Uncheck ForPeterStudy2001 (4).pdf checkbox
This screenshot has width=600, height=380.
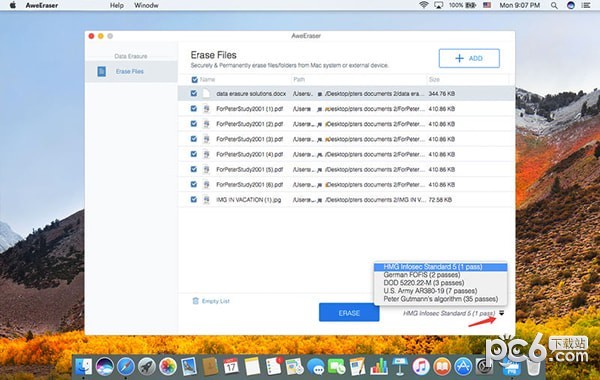coord(194,154)
